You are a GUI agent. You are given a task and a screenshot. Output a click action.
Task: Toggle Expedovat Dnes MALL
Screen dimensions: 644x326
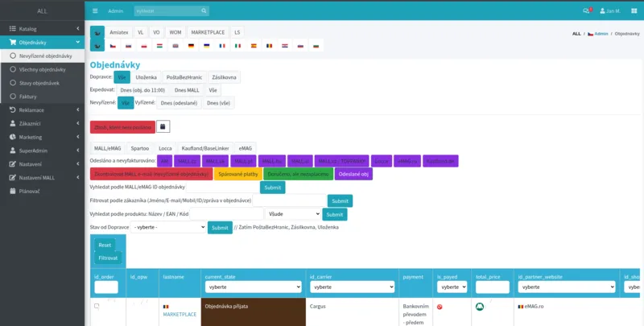point(187,90)
